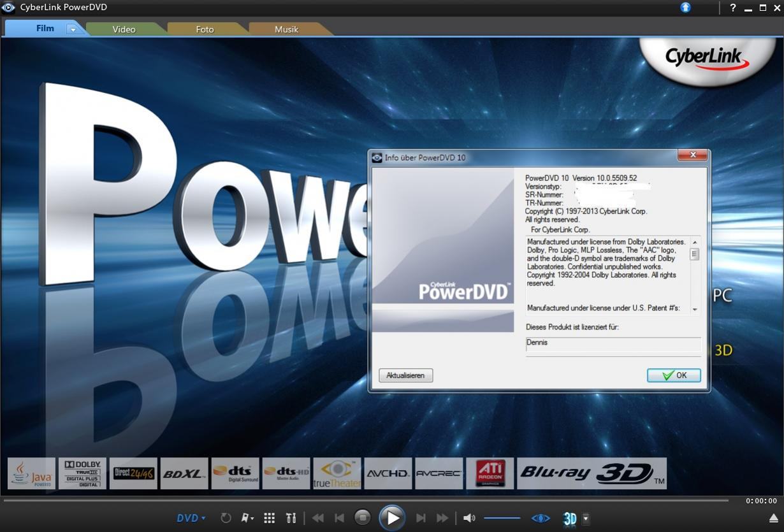Click 'Dieses Produkt ist lizenziert für:' label

click(572, 327)
